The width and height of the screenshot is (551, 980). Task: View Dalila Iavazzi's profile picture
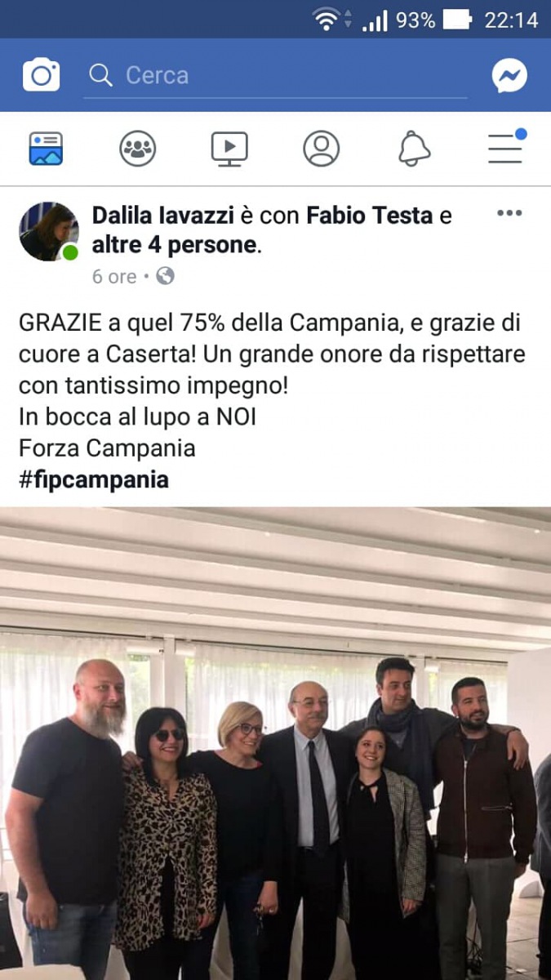(x=49, y=232)
